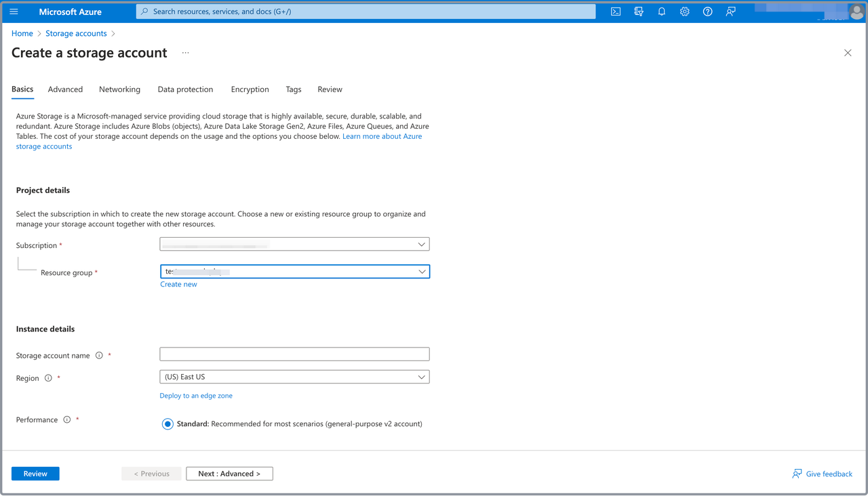The height and width of the screenshot is (496, 868).
Task: Click the info icon beside Performance
Action: tap(67, 420)
